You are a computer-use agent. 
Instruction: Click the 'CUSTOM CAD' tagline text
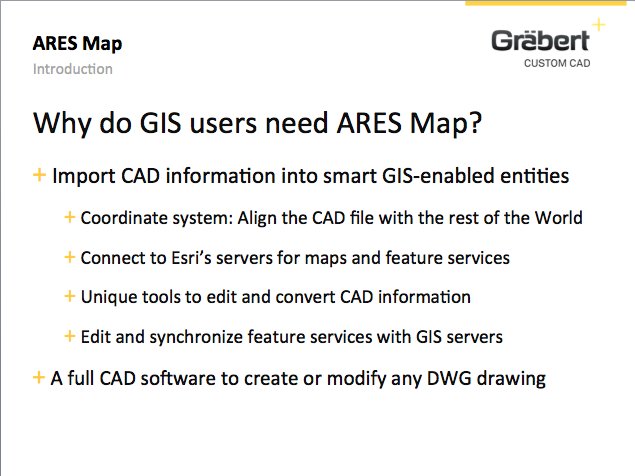[557, 63]
